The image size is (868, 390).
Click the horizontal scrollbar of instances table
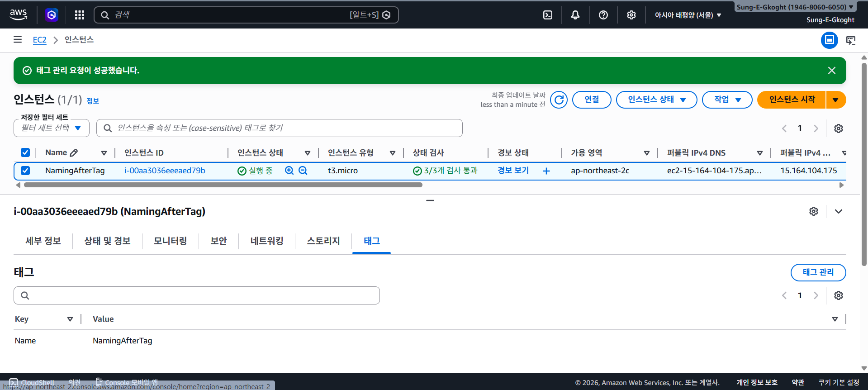[x=223, y=185]
